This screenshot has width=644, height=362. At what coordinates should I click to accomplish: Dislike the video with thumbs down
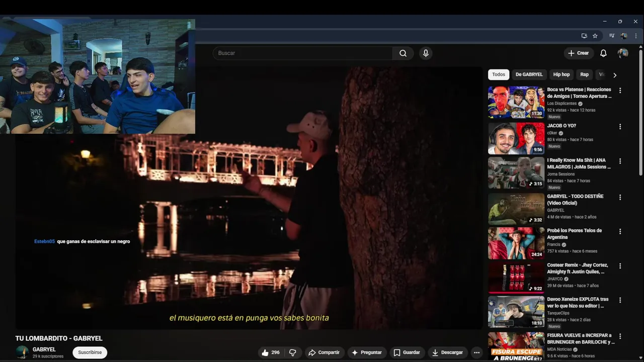[x=292, y=352]
